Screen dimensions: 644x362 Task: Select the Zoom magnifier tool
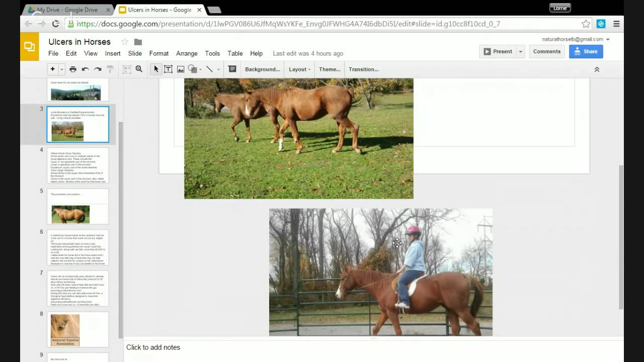[139, 69]
